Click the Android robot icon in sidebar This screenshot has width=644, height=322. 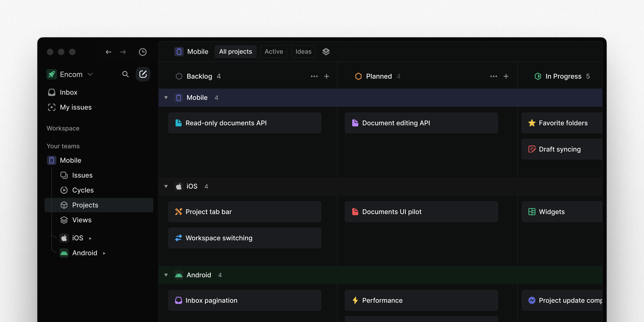click(x=64, y=253)
